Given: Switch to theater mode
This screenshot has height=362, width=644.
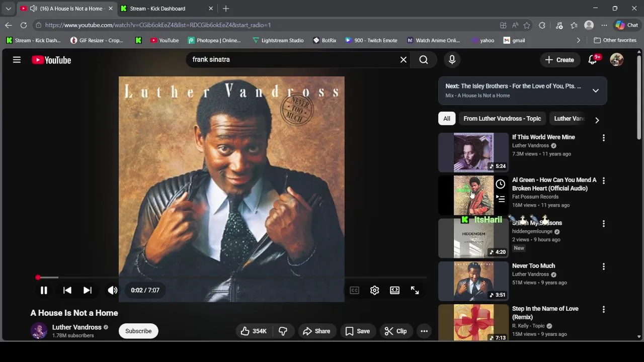Looking at the screenshot, I should [x=394, y=290].
